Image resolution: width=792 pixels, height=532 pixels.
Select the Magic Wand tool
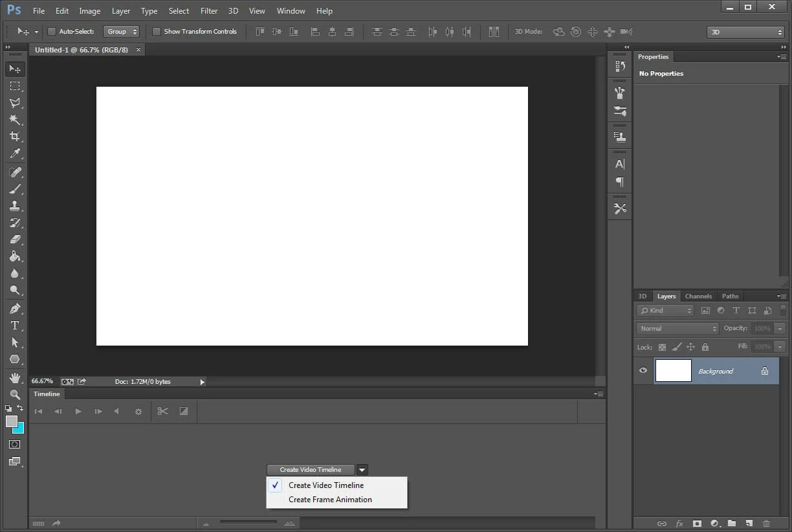tap(15, 119)
